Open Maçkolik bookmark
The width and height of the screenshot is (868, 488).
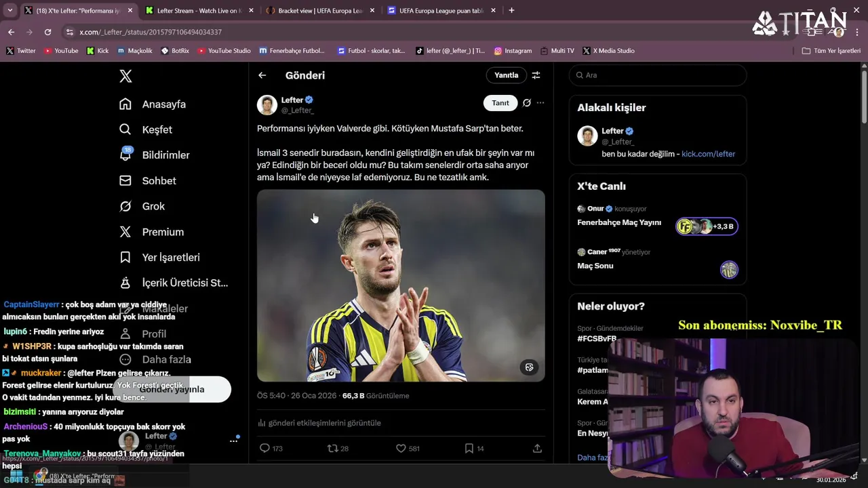135,51
